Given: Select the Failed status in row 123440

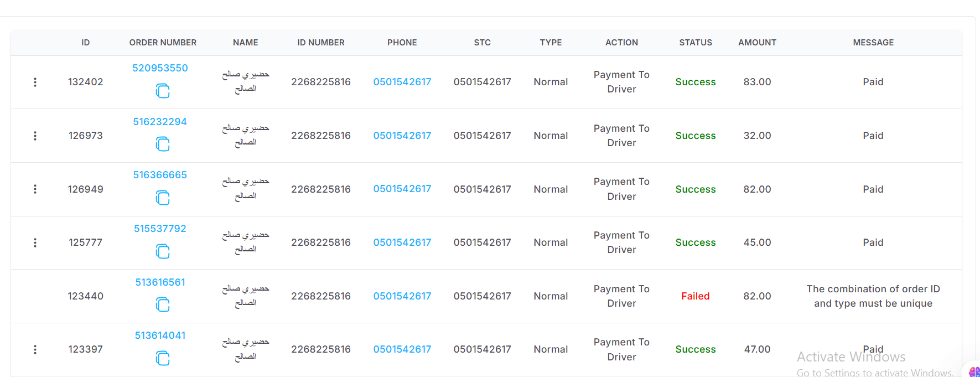Looking at the screenshot, I should [696, 296].
